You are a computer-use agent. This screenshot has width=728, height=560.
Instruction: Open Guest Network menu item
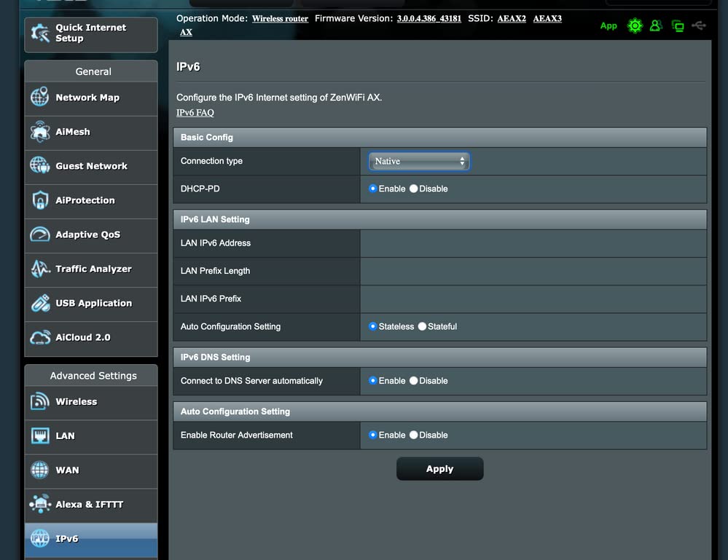91,166
